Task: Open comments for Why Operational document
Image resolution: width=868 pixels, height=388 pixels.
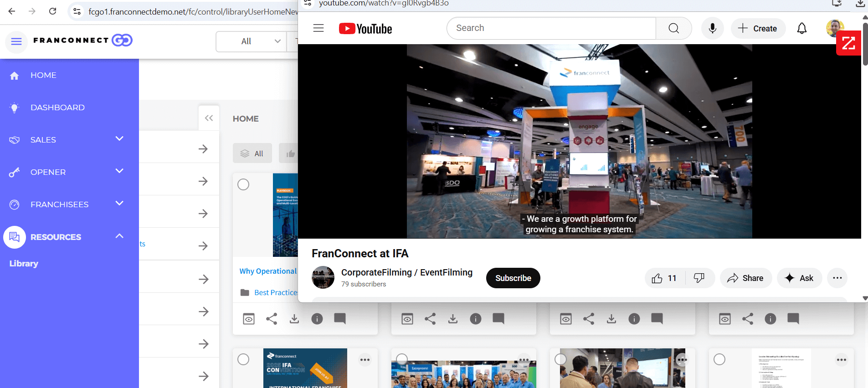Action: point(340,319)
